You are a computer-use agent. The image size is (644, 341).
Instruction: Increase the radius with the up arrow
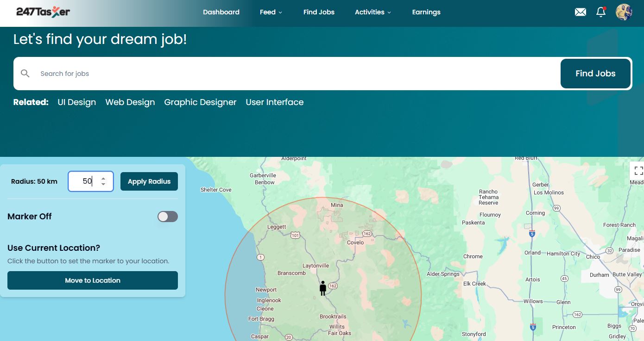[x=103, y=178]
